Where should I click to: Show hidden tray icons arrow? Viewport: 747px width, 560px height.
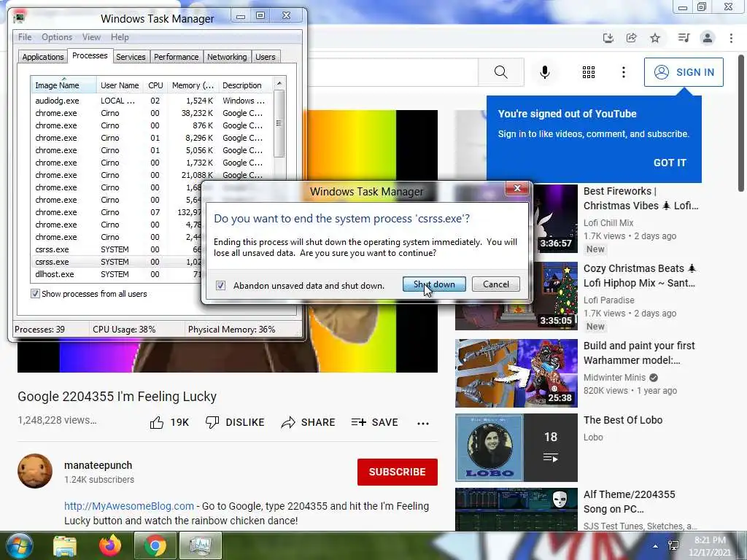coord(656,547)
